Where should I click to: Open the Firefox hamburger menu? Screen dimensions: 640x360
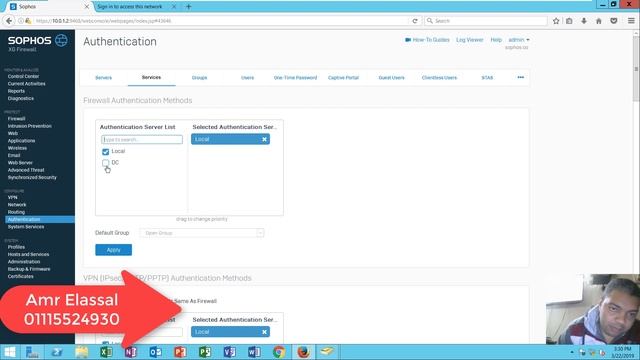631,21
